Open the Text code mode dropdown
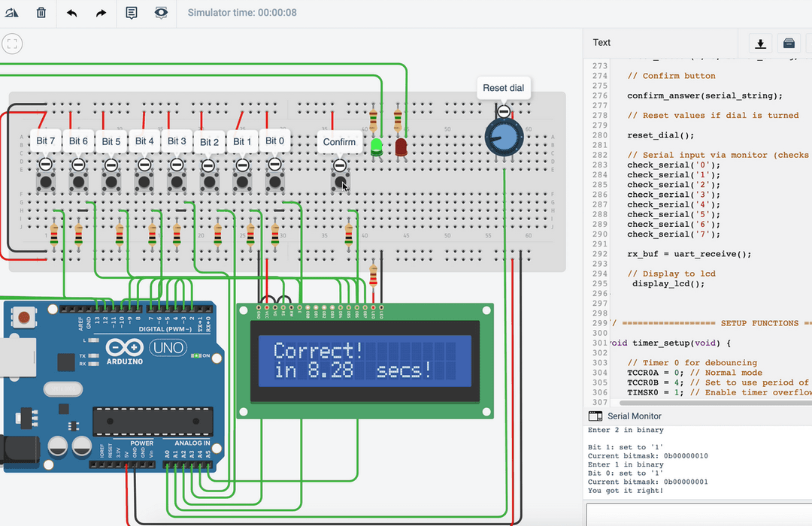Viewport: 812px width, 526px height. point(601,43)
